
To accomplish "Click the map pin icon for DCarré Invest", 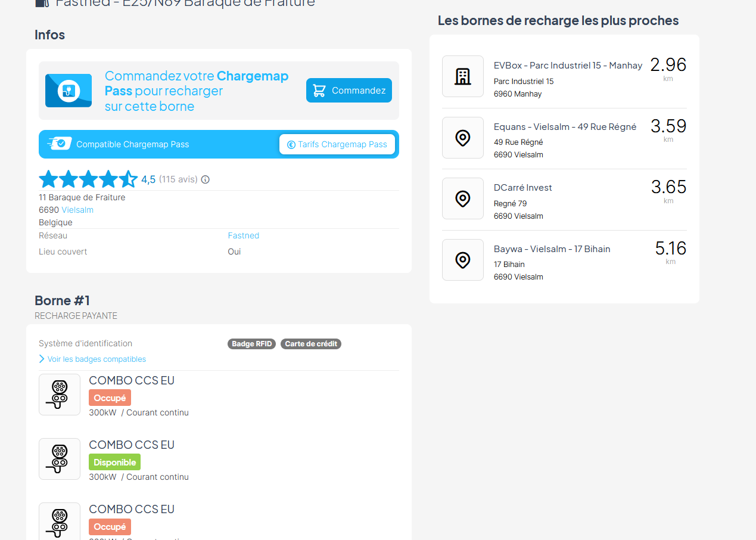I will point(463,198).
